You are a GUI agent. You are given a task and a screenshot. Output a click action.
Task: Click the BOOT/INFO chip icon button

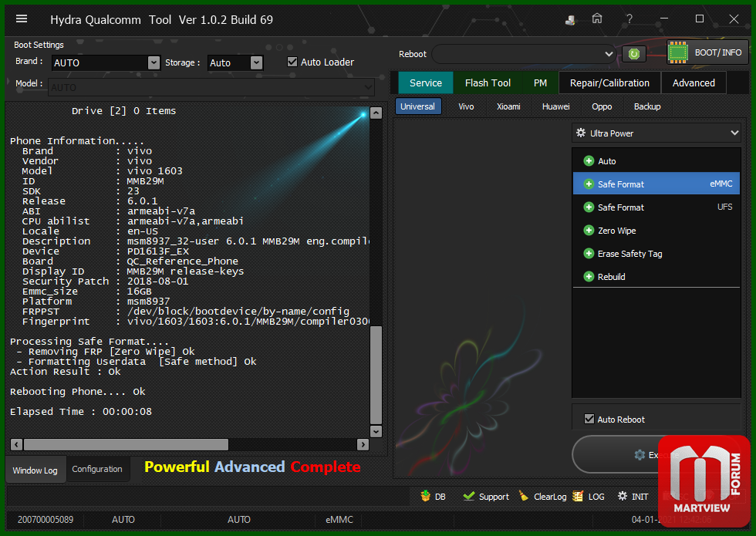707,52
